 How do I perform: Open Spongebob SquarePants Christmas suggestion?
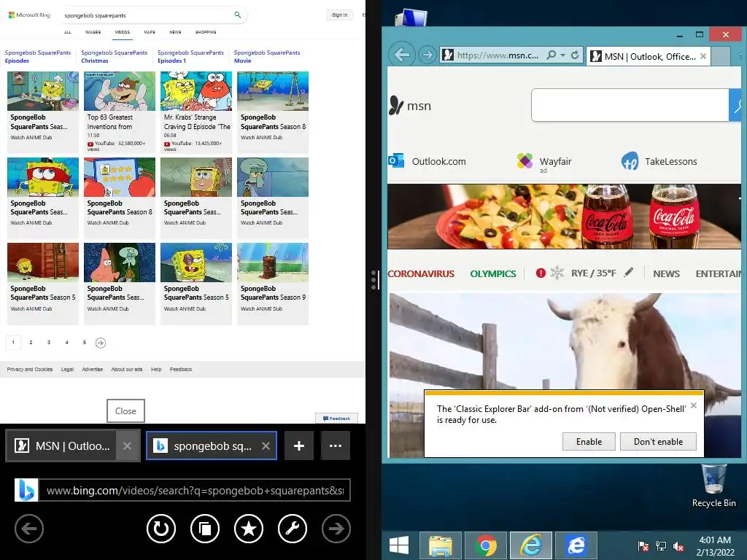pyautogui.click(x=115, y=56)
